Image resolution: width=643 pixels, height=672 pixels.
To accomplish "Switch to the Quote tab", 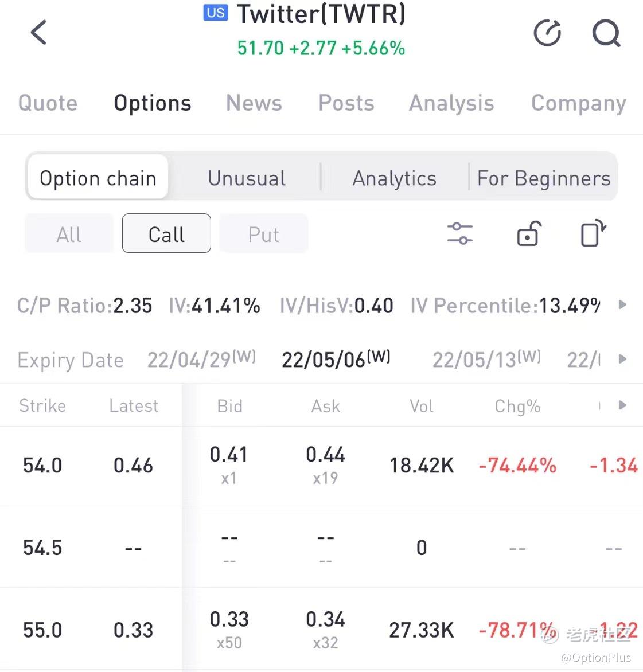I will click(48, 103).
